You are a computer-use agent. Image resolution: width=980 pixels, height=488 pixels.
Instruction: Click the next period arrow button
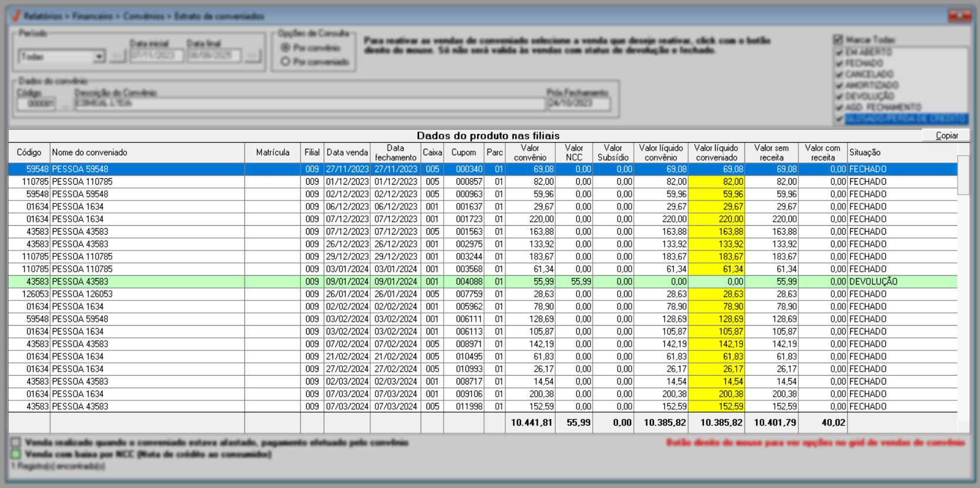point(253,56)
